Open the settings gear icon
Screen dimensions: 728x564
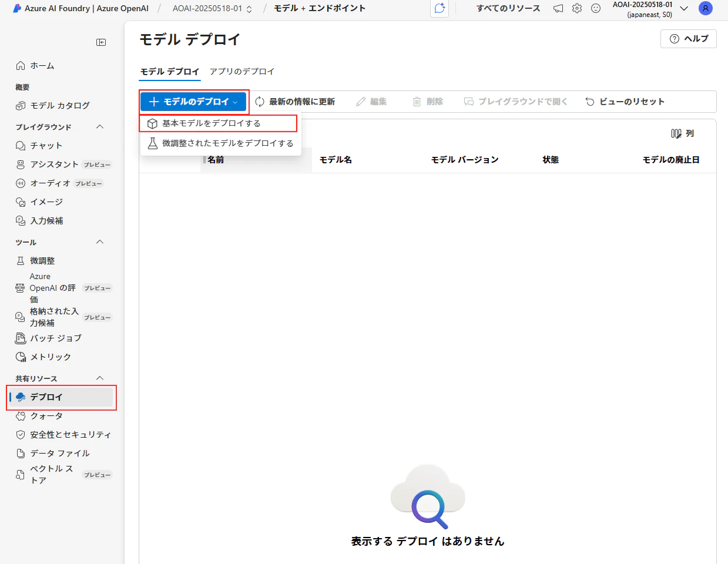pos(577,8)
